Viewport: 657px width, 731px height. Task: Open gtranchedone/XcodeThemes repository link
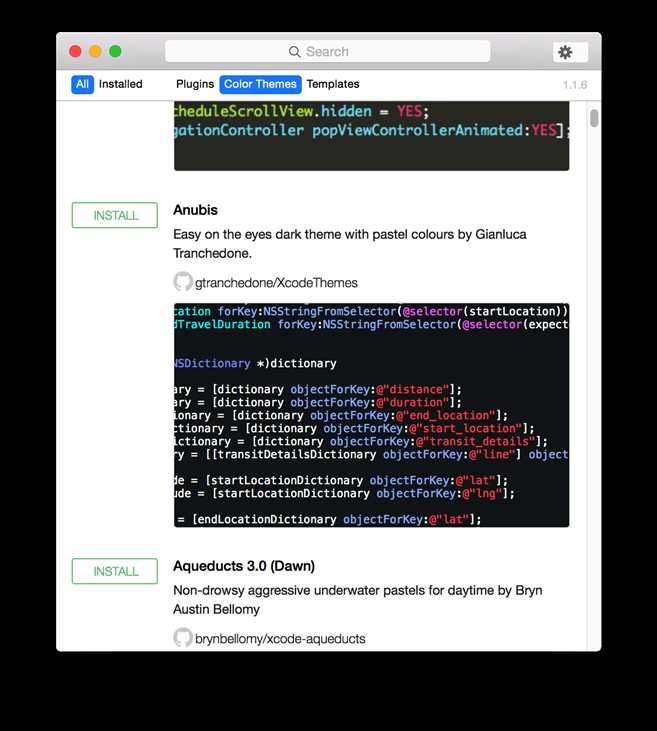[x=276, y=283]
